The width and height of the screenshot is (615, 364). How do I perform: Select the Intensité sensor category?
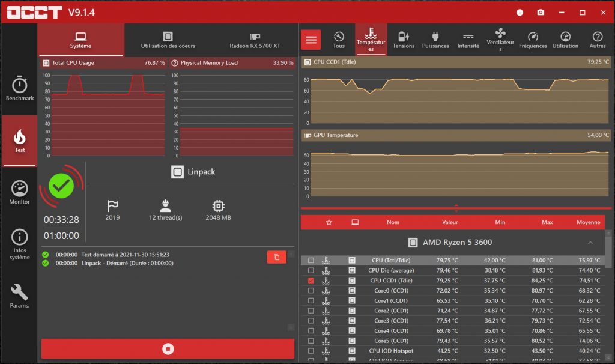468,38
